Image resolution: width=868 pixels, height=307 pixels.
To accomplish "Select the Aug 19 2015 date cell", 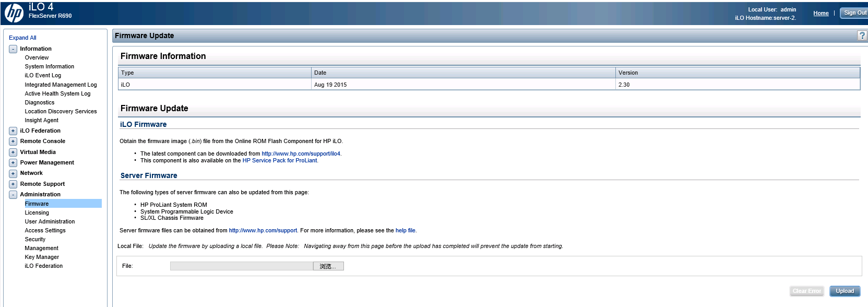I will tap(463, 85).
